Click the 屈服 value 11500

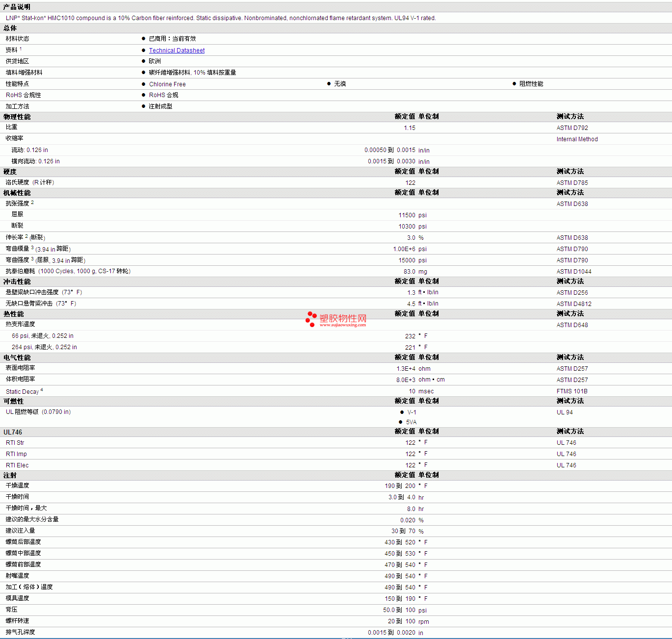[407, 215]
